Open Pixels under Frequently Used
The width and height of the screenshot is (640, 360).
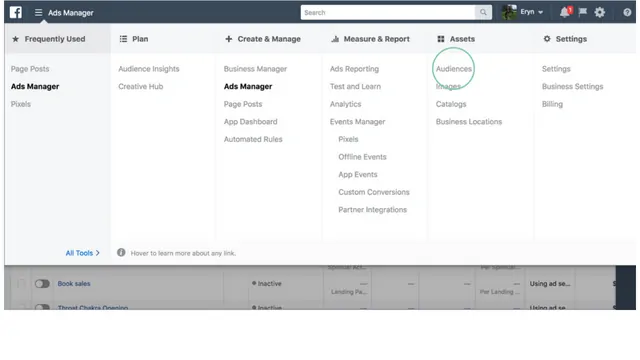click(21, 104)
